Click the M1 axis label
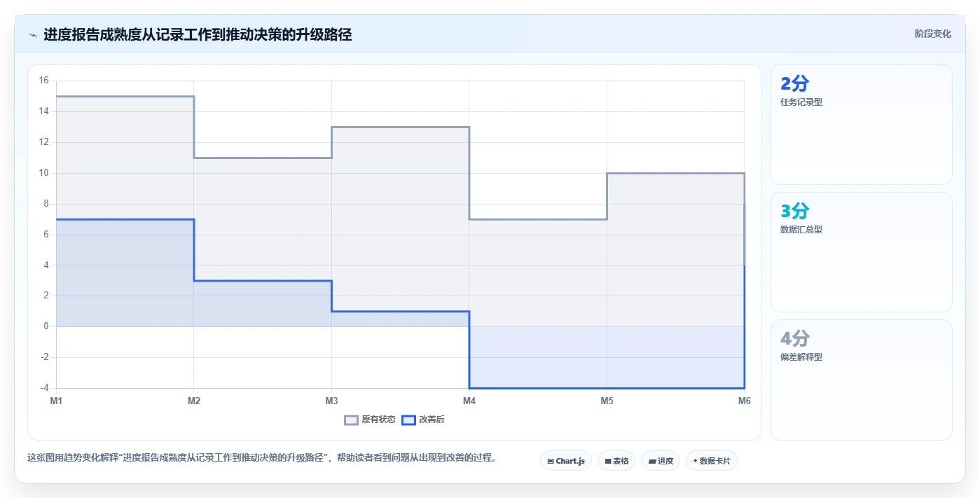980x498 pixels. click(x=56, y=401)
